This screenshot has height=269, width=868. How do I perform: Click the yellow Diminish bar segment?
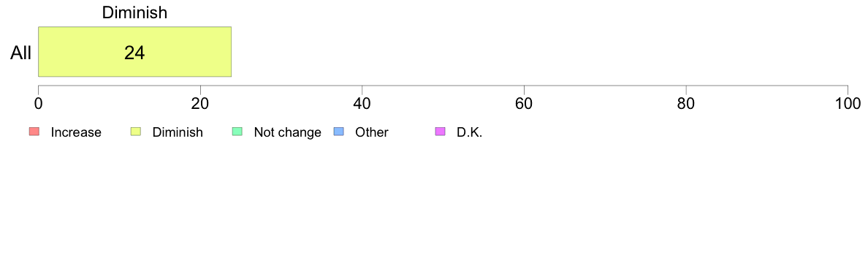(x=134, y=51)
